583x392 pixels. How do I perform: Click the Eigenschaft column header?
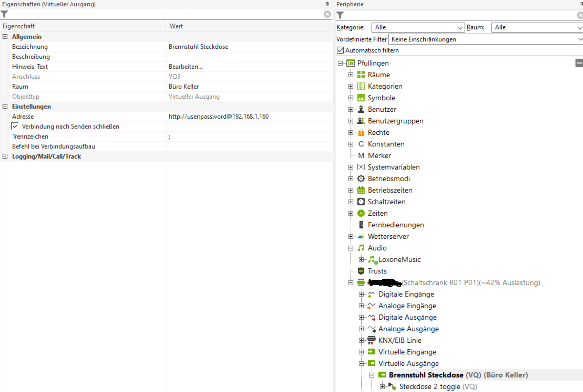(83, 26)
